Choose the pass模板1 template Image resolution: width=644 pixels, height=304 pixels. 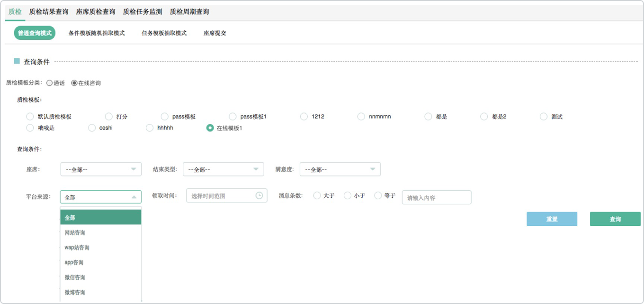coord(233,116)
